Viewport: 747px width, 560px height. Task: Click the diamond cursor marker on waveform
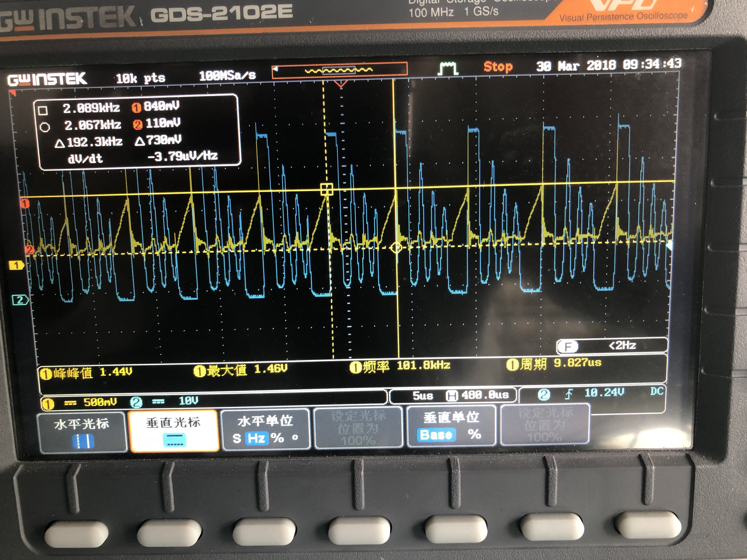click(x=396, y=248)
